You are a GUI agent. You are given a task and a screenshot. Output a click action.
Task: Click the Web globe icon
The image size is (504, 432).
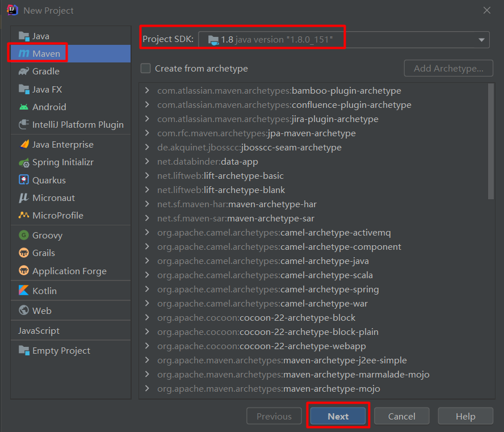coord(24,310)
